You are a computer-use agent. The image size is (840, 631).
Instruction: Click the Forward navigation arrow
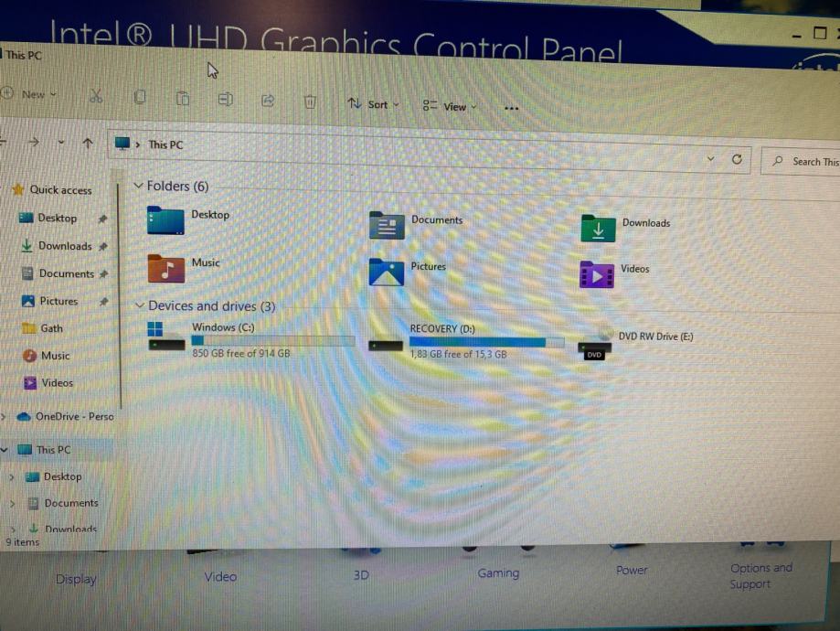click(33, 142)
